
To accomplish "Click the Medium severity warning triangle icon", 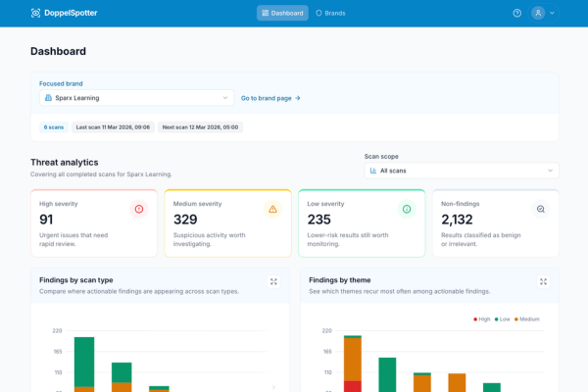I will click(x=272, y=209).
